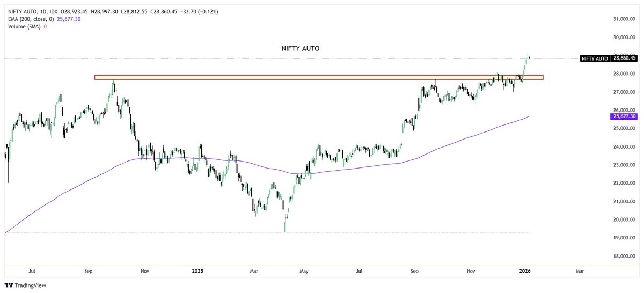This screenshot has width=644, height=293.
Task: Click the Sep label right of 2025
Action: [415, 272]
